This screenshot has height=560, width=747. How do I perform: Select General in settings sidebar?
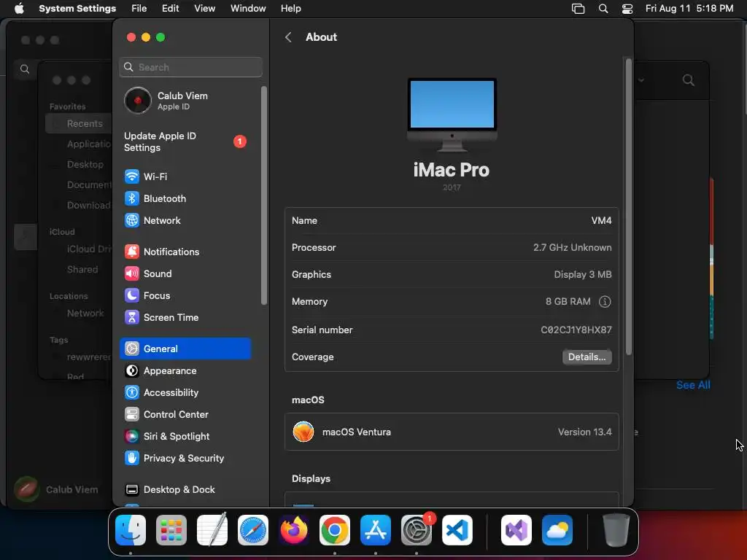click(185, 349)
